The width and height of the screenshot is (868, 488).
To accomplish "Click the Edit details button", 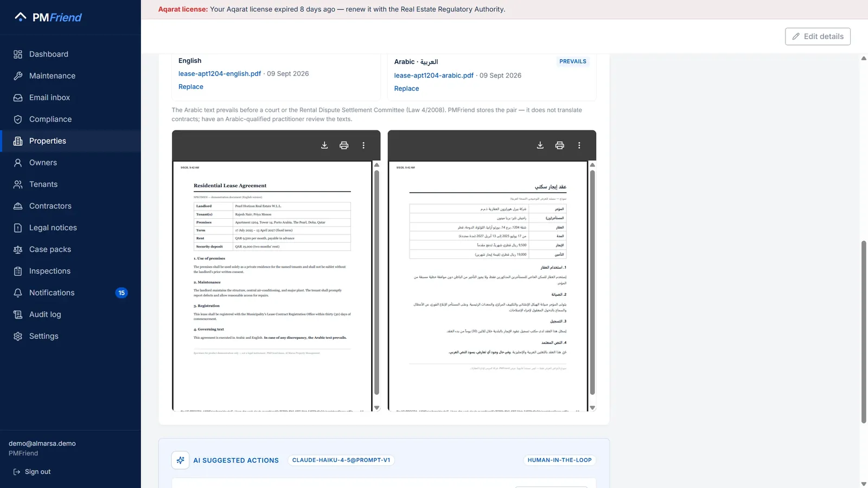I will tap(818, 36).
